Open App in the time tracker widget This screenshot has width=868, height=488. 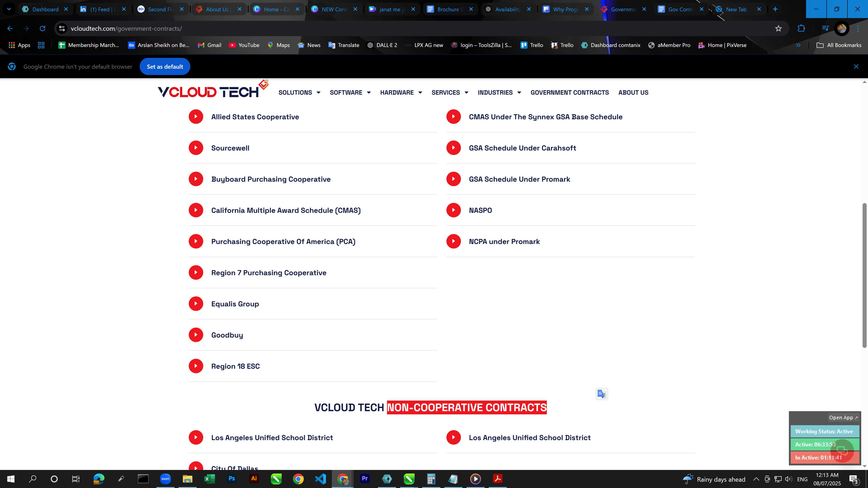tap(843, 417)
